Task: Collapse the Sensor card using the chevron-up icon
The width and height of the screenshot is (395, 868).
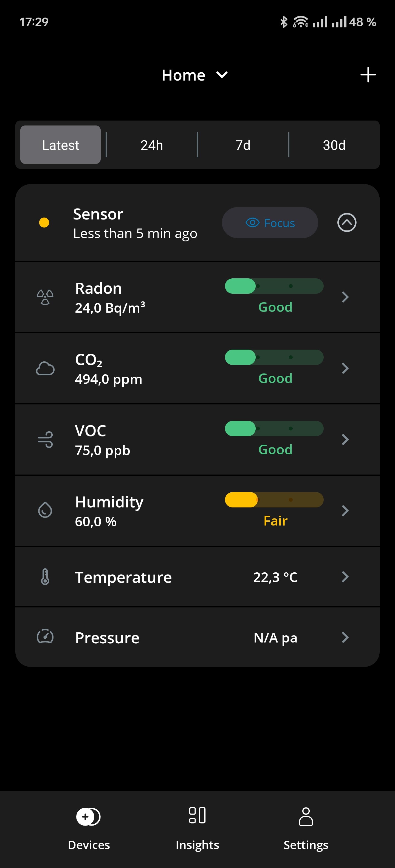Action: point(347,223)
